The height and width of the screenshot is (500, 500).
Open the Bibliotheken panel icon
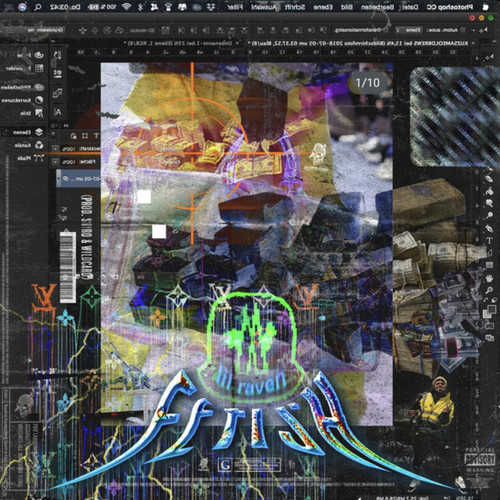coord(39,87)
